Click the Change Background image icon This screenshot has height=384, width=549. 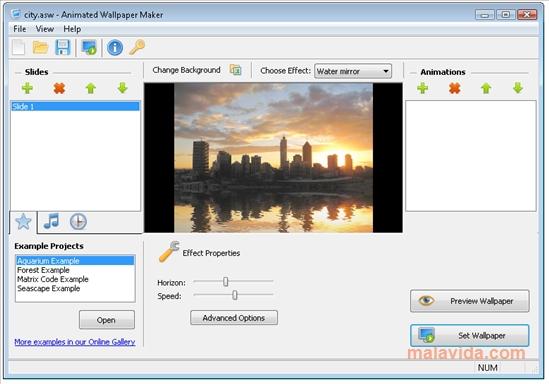tap(236, 70)
